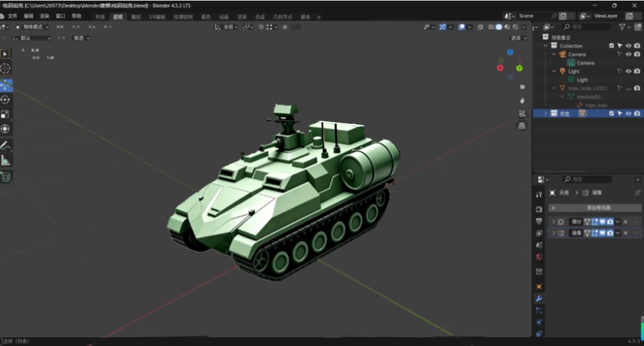This screenshot has height=346, width=644.
Task: Select the Rotate tool
Action: (5, 99)
